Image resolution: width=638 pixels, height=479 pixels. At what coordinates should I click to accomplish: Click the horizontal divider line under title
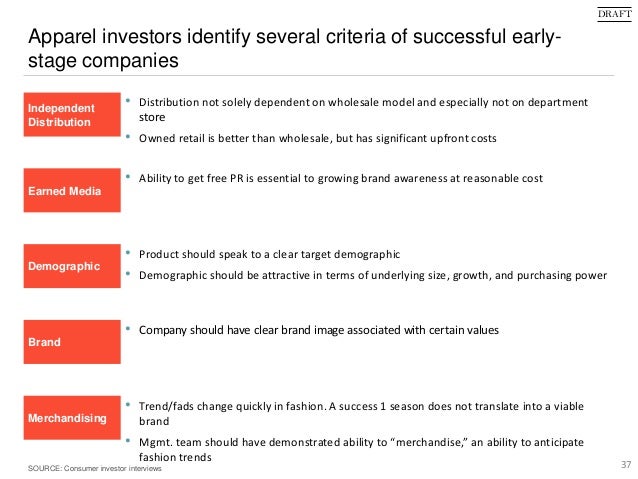click(x=319, y=76)
